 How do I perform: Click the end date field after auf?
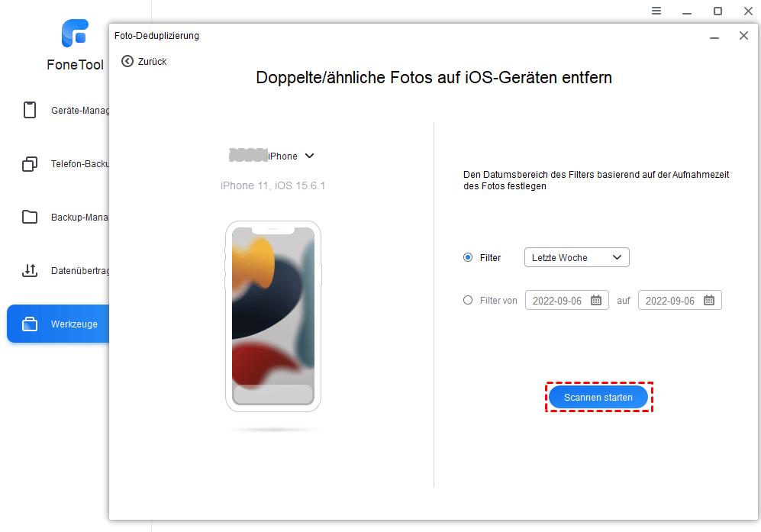point(680,300)
